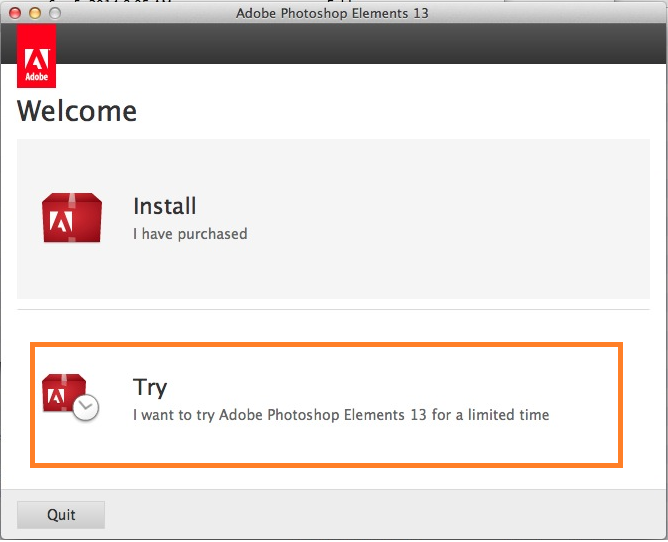Select the "I have purchased" text
668x542 pixels.
[190, 234]
